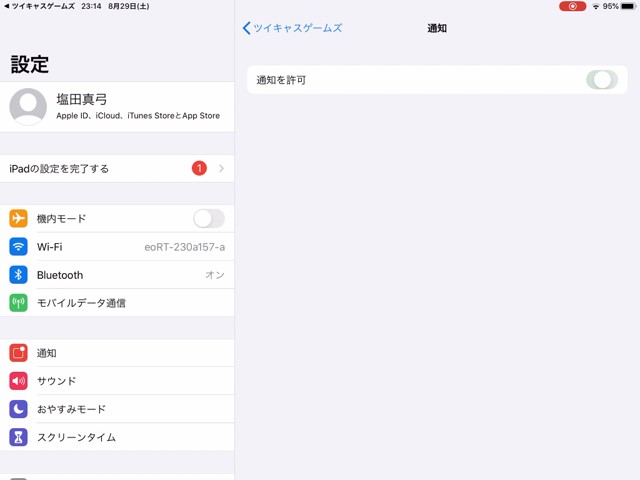Tap the Screen Time hourglass icon
The height and width of the screenshot is (480, 640).
18,437
